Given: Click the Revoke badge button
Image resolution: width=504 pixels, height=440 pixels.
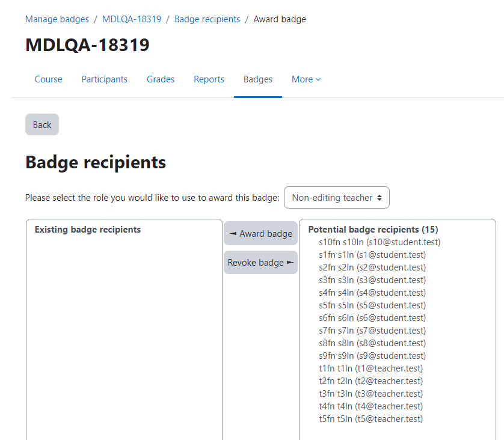Looking at the screenshot, I should pyautogui.click(x=260, y=263).
